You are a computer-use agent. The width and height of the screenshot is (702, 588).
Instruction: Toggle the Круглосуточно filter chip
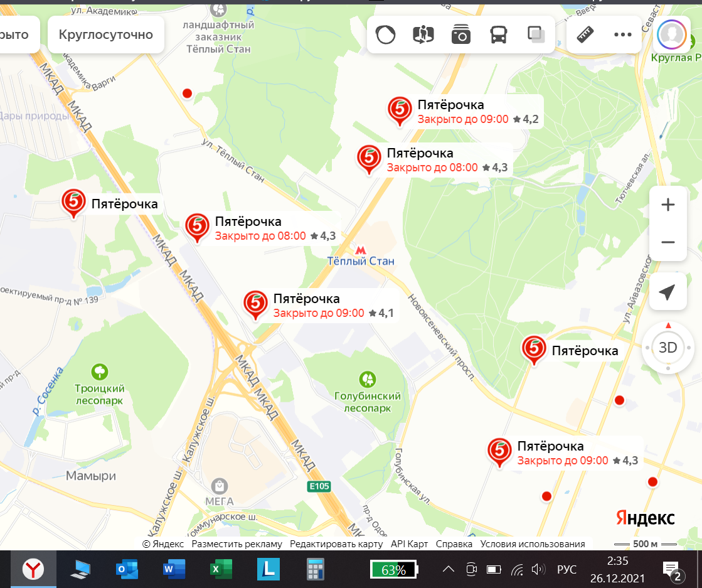105,35
